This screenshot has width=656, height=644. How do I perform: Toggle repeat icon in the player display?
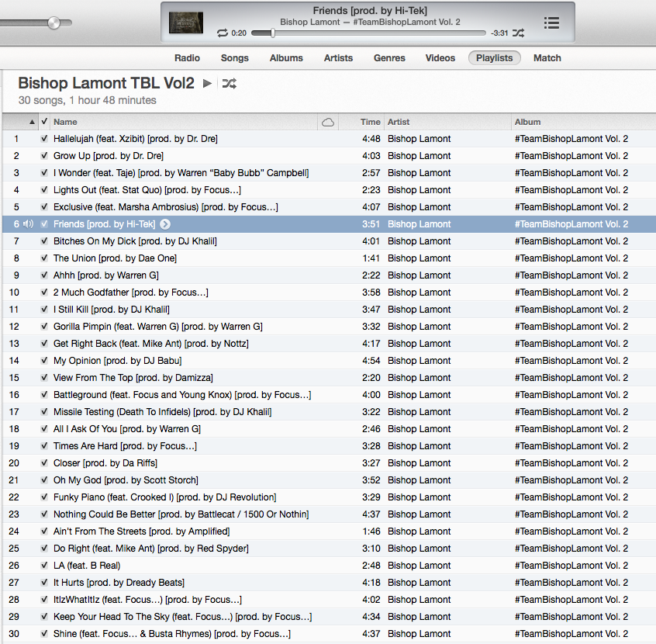[x=223, y=33]
